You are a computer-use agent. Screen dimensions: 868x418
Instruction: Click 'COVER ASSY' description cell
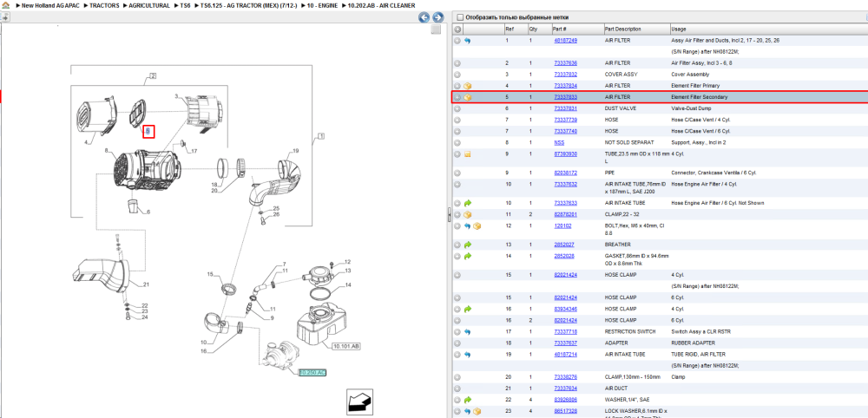coord(621,75)
